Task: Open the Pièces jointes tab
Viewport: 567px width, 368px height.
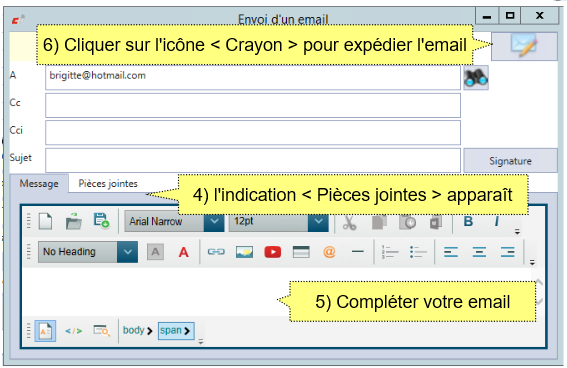Action: (x=108, y=184)
